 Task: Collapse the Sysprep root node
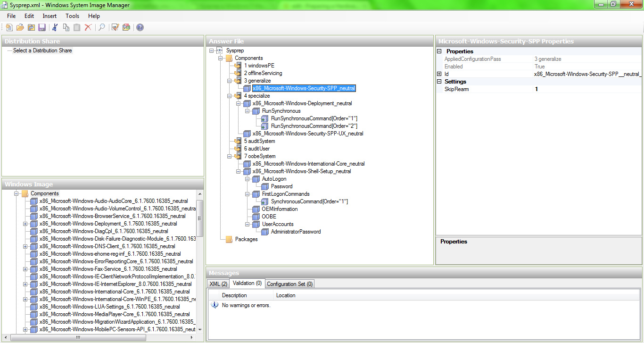point(212,50)
